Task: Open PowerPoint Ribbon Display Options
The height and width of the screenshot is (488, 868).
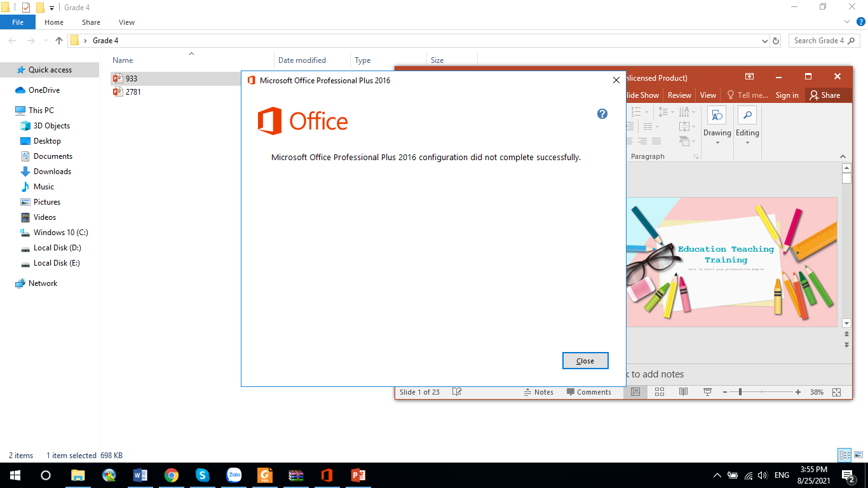Action: coord(749,77)
